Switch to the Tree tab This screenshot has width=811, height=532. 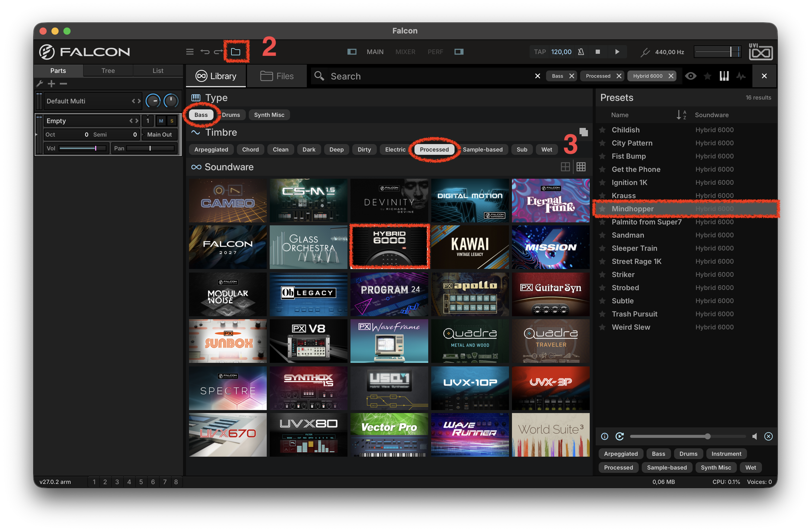point(108,71)
